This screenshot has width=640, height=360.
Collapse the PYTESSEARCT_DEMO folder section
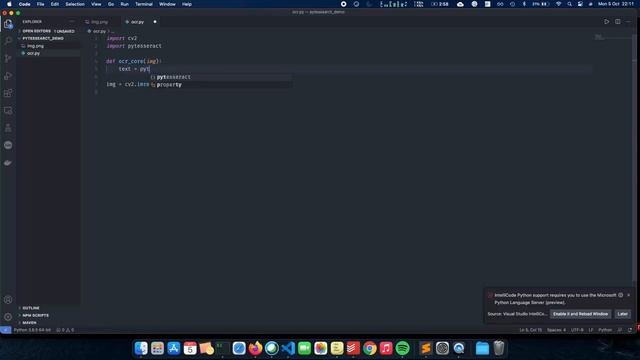tap(48, 38)
